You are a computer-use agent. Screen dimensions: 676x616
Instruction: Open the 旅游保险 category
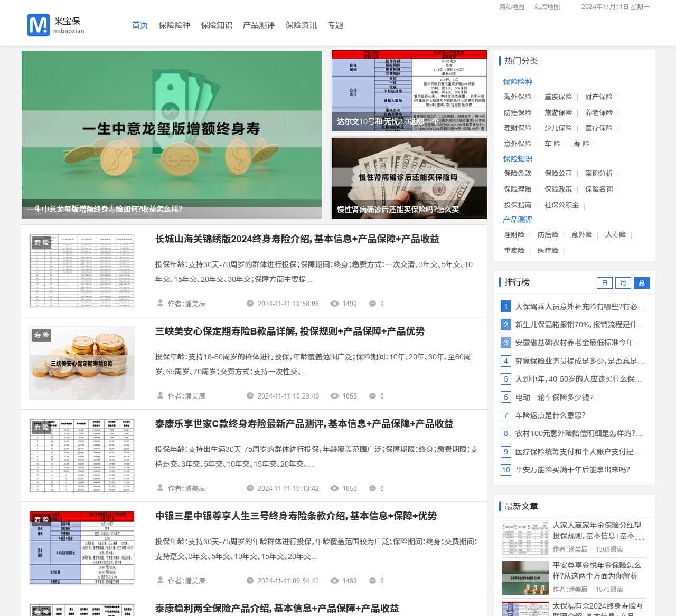point(558,112)
